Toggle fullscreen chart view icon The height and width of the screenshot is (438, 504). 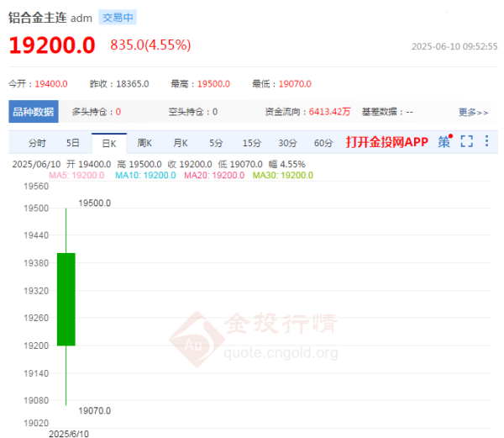point(467,141)
